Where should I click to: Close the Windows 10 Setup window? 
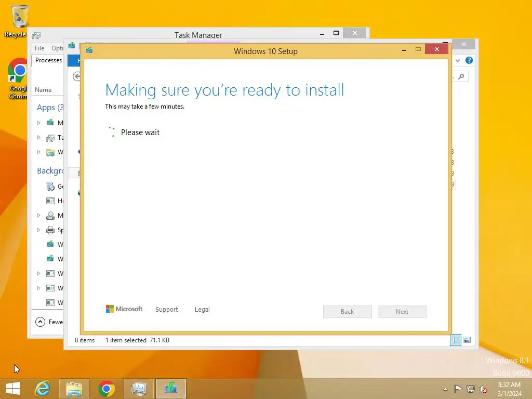pos(436,49)
